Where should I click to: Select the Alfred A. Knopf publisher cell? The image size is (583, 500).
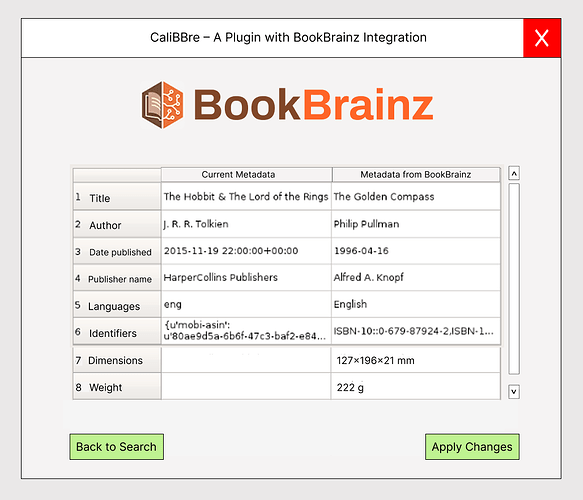(x=416, y=278)
